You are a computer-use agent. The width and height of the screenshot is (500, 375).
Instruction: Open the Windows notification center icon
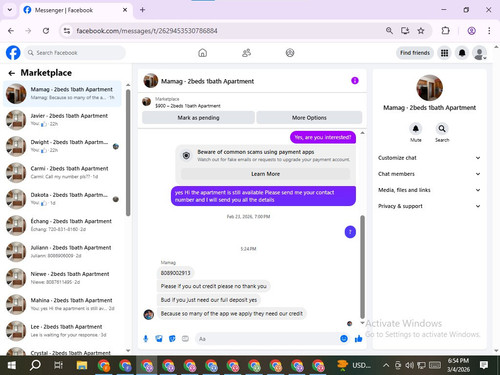(484, 365)
